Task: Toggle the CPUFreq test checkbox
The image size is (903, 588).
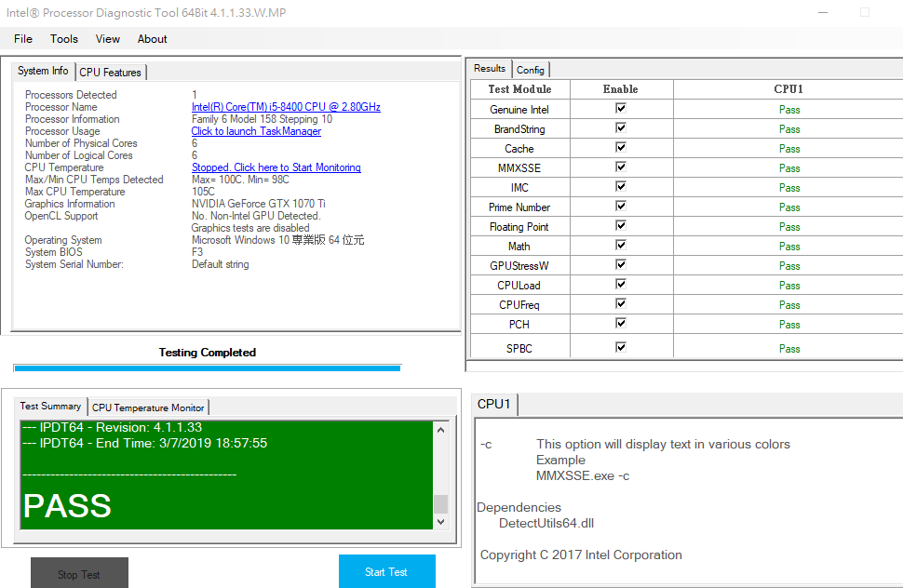Action: point(621,304)
